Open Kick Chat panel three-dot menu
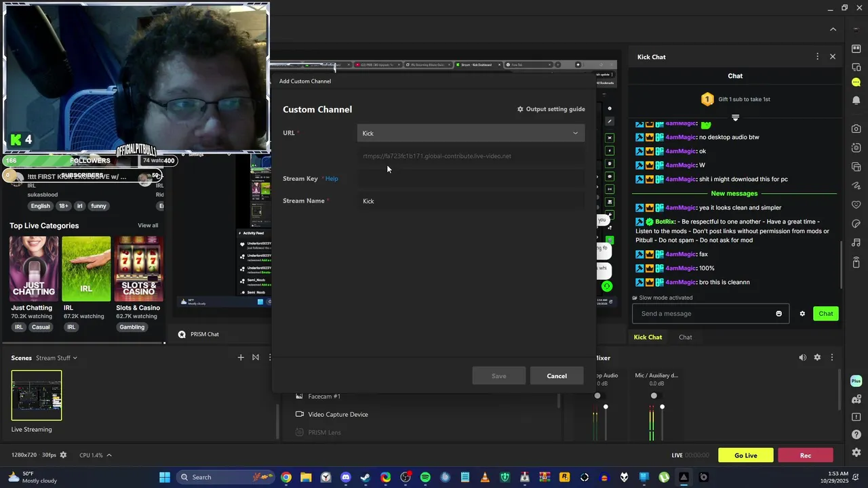868x488 pixels. 817,57
